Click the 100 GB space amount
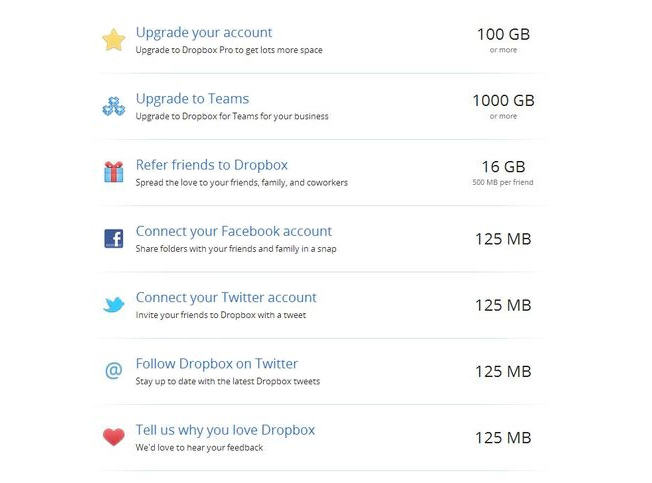The height and width of the screenshot is (483, 652). (x=503, y=34)
